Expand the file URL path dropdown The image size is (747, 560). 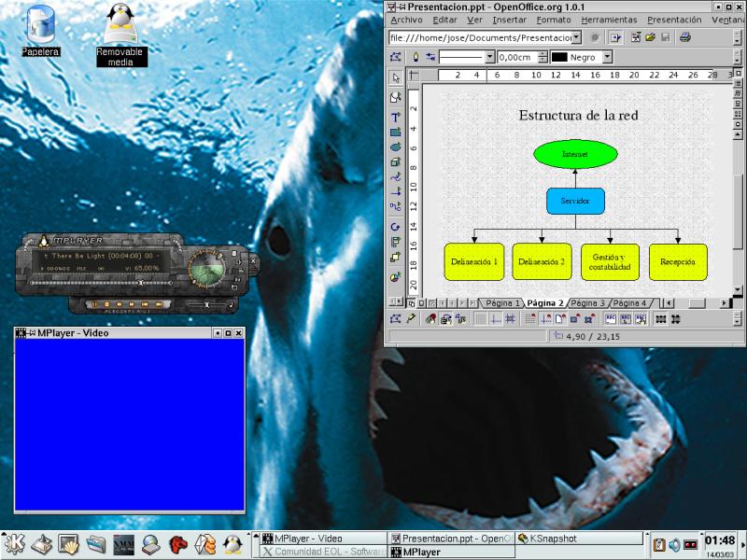click(576, 37)
